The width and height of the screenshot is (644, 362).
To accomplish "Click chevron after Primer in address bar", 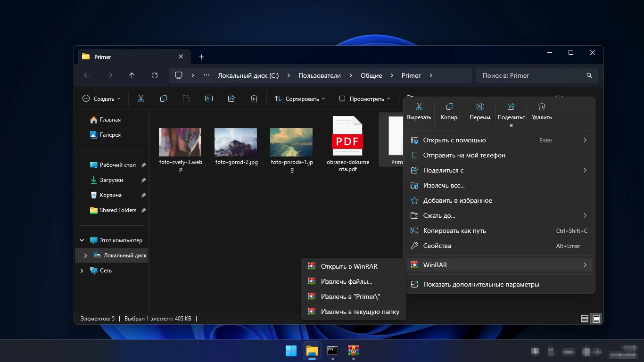I will 430,75.
